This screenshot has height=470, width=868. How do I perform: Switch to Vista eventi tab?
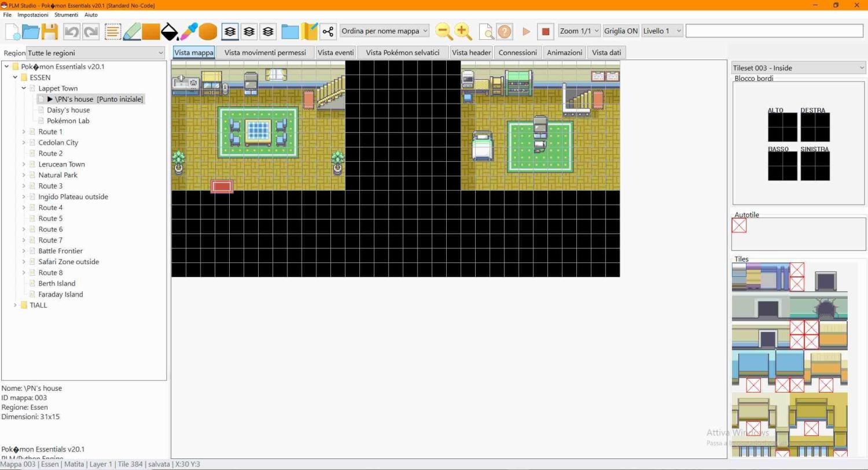click(x=336, y=53)
